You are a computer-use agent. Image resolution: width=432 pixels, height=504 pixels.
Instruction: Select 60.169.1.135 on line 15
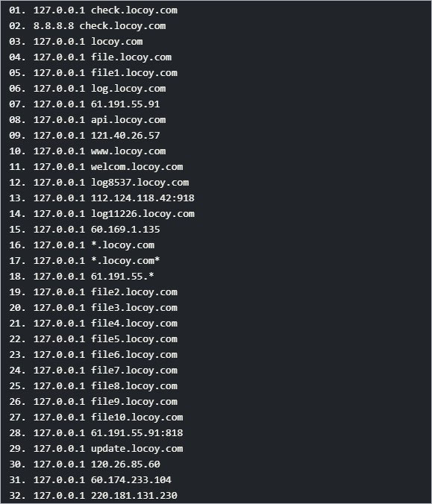125,230
